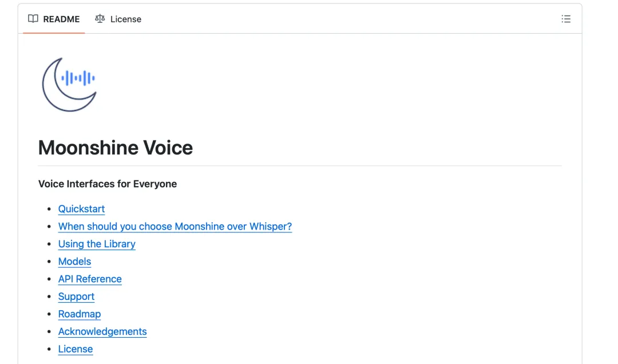Screen dimensions: 618x364
Task: Open the Roadmap link
Action: tap(80, 314)
